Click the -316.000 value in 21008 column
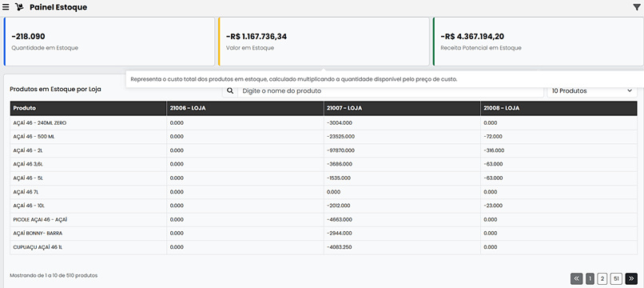This screenshot has height=288, width=644. coord(494,150)
